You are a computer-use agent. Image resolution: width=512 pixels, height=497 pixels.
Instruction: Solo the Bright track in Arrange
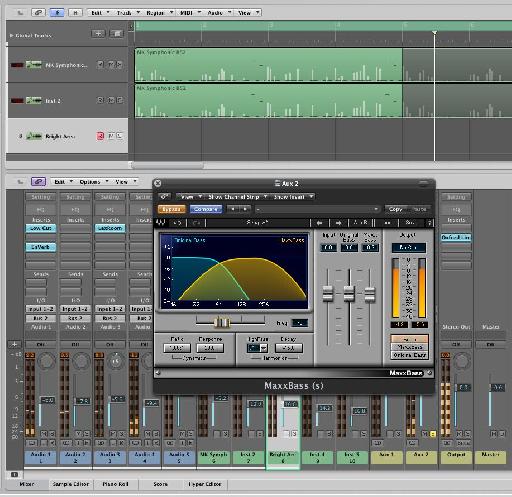120,136
